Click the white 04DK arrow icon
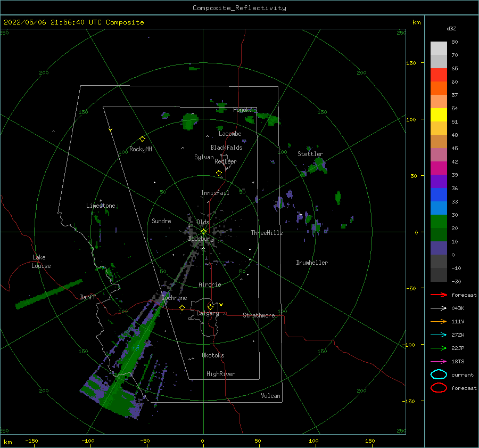This screenshot has width=479, height=448. tap(439, 308)
